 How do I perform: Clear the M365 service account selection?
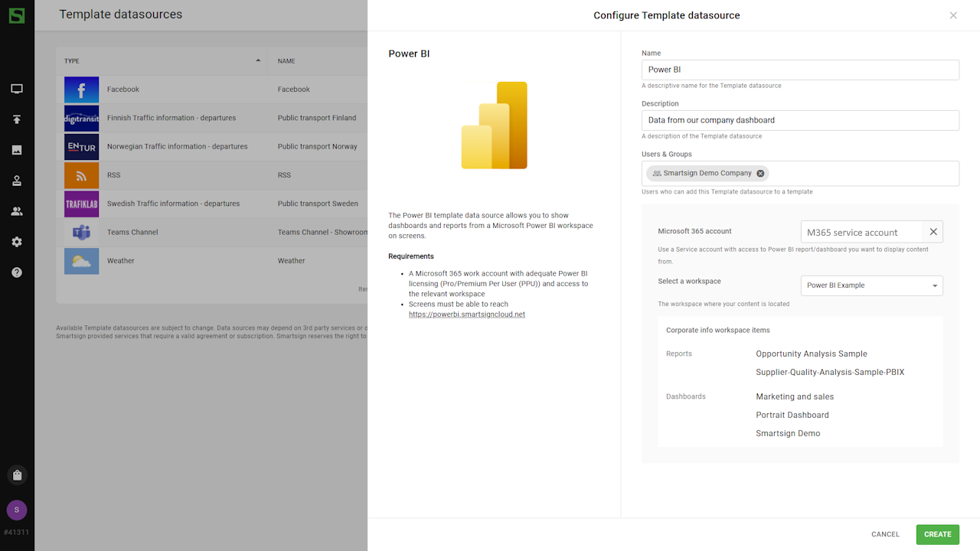933,232
